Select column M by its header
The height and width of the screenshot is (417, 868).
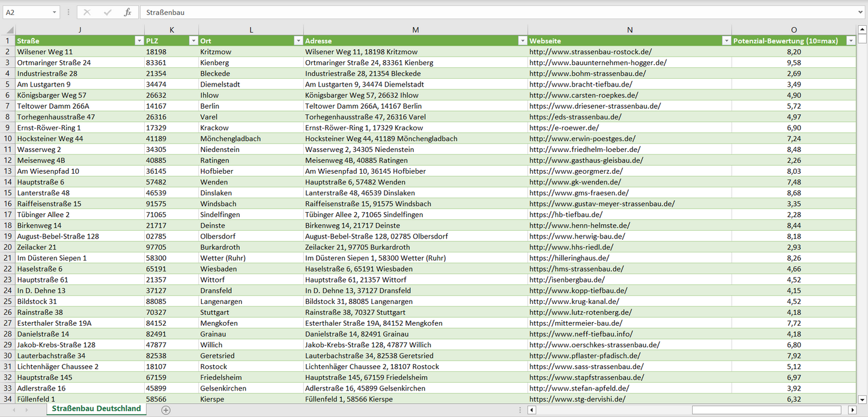point(415,30)
